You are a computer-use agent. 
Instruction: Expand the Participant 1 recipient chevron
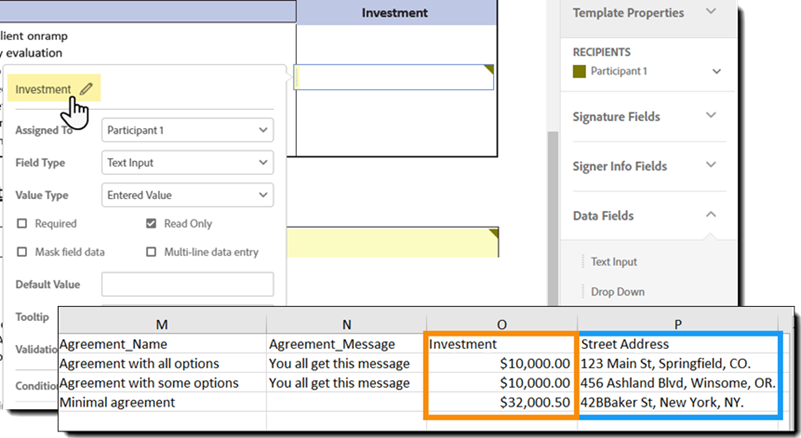(x=717, y=72)
